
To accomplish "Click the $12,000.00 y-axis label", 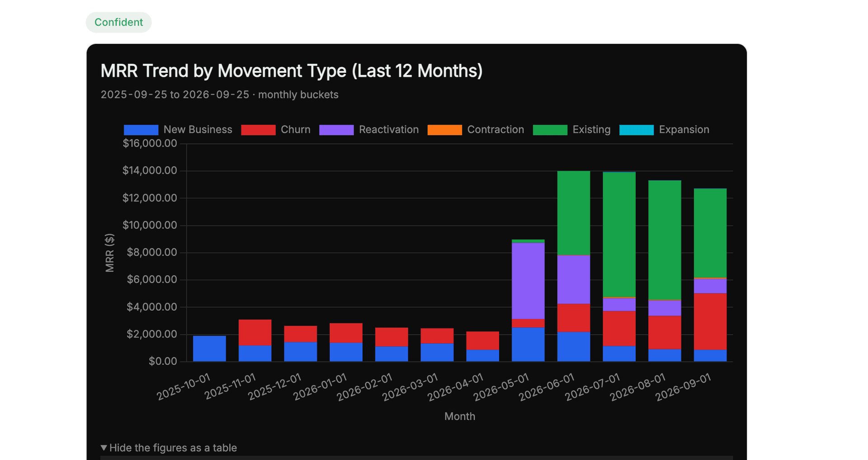I will pyautogui.click(x=150, y=198).
